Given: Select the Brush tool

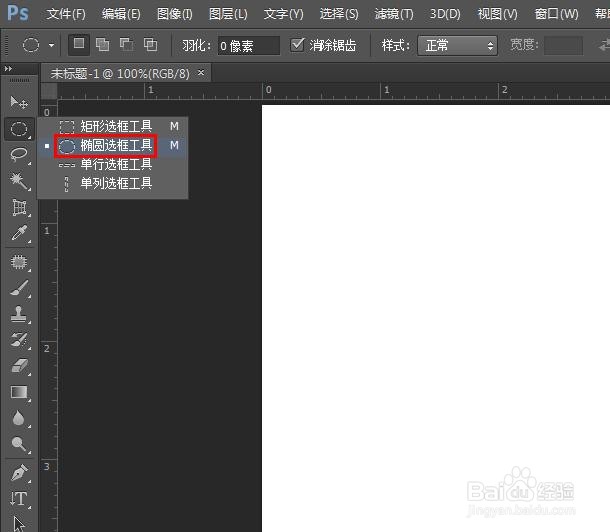Looking at the screenshot, I should [19, 288].
